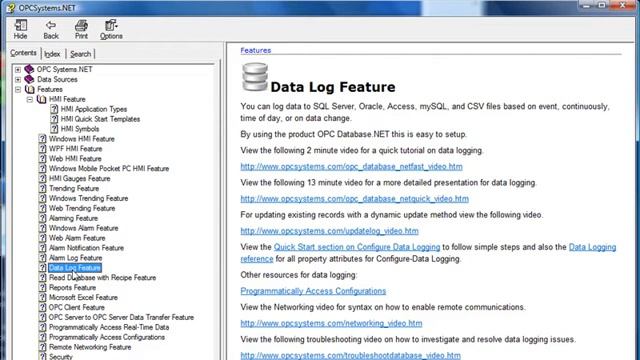640x360 pixels.
Task: Click the open book icon beside HMI Feature
Action: tap(41, 99)
